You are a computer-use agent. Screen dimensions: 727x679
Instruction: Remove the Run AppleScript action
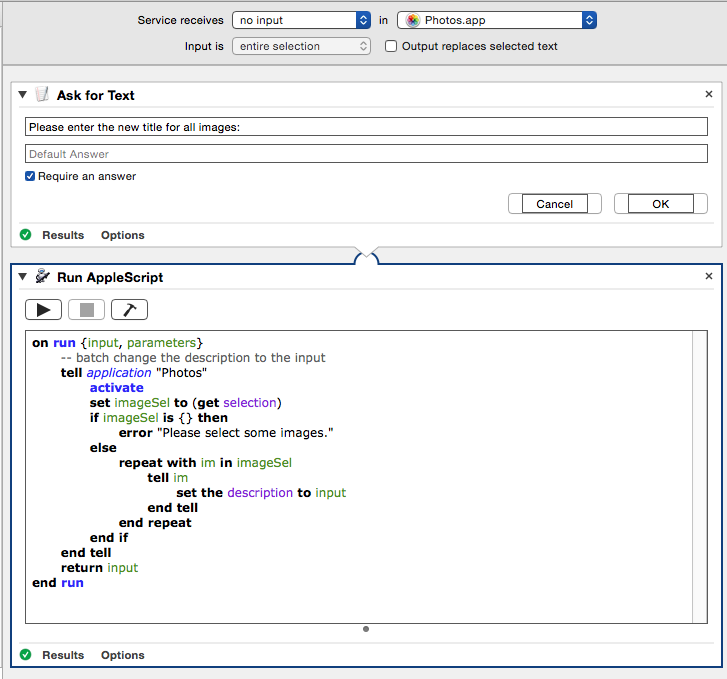[x=708, y=276]
